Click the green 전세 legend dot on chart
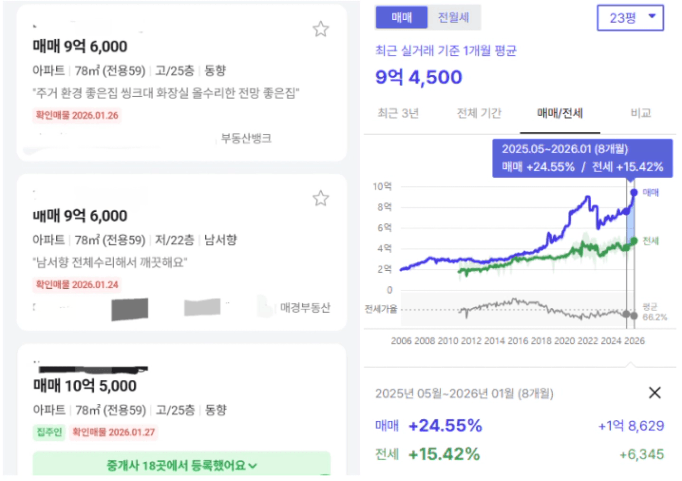 pos(632,240)
